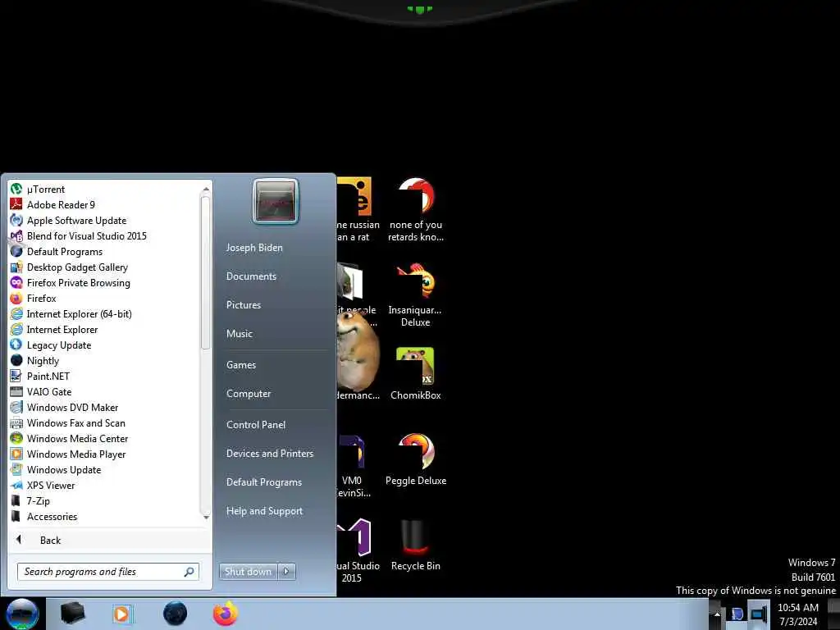Open Control Panel
Screen dimensions: 840x630
[x=256, y=425]
